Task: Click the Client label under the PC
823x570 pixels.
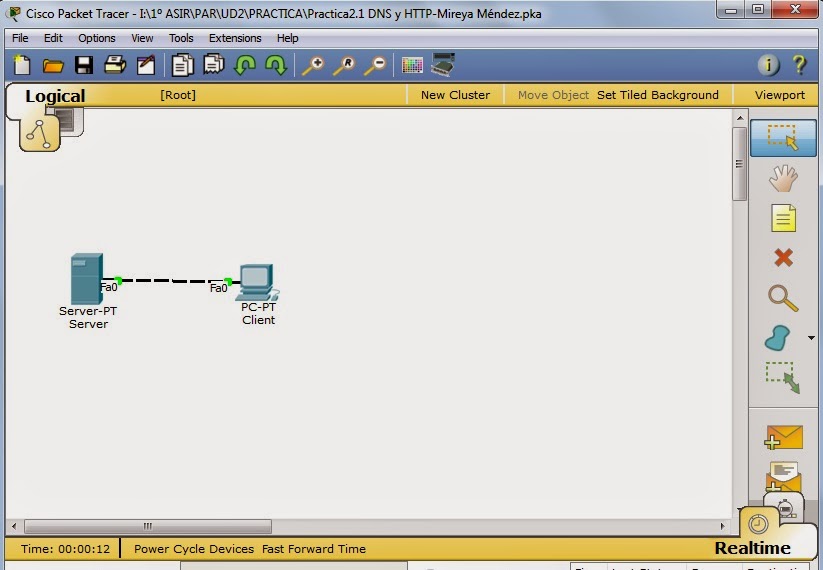Action: [258, 320]
